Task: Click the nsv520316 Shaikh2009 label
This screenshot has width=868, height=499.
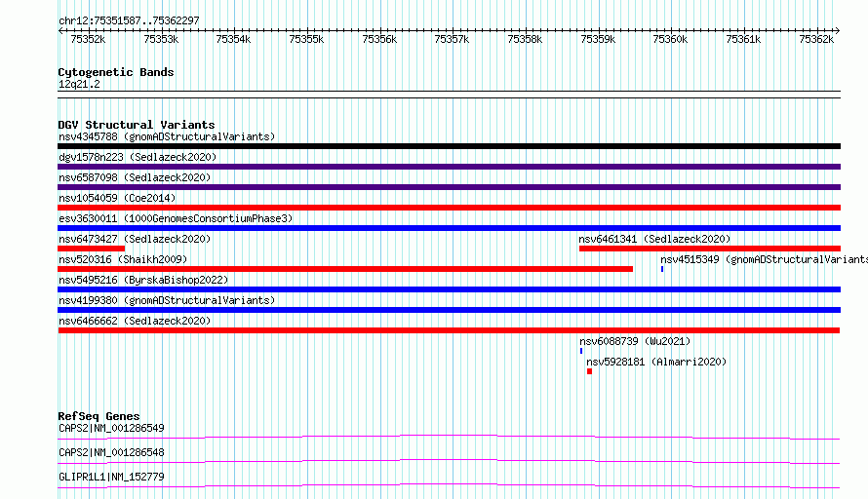Action: pyautogui.click(x=123, y=259)
